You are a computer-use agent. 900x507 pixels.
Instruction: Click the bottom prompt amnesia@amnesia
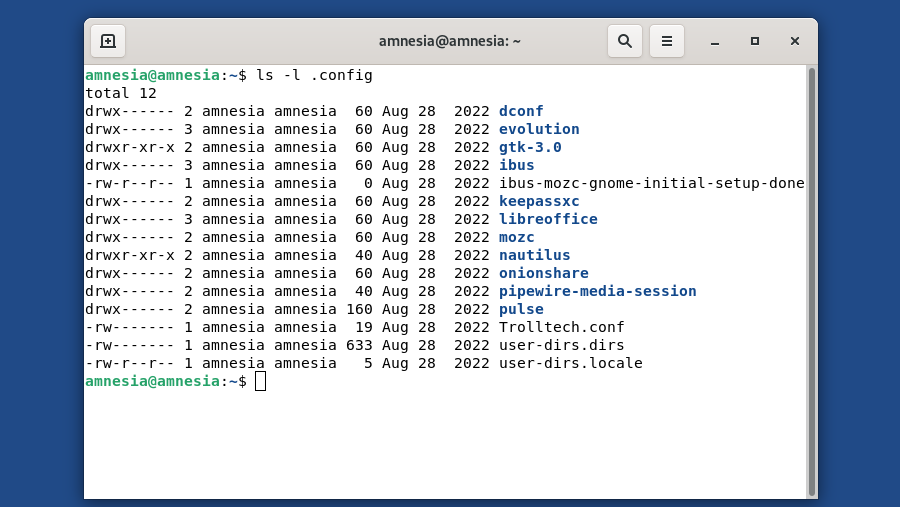[152, 381]
